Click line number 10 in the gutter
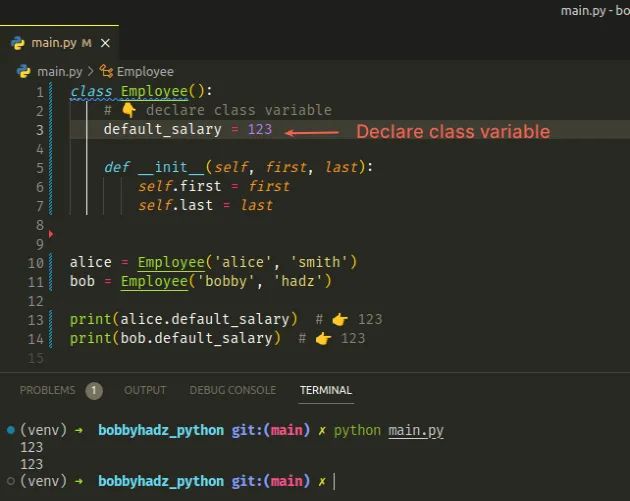This screenshot has width=630, height=501. (36, 263)
